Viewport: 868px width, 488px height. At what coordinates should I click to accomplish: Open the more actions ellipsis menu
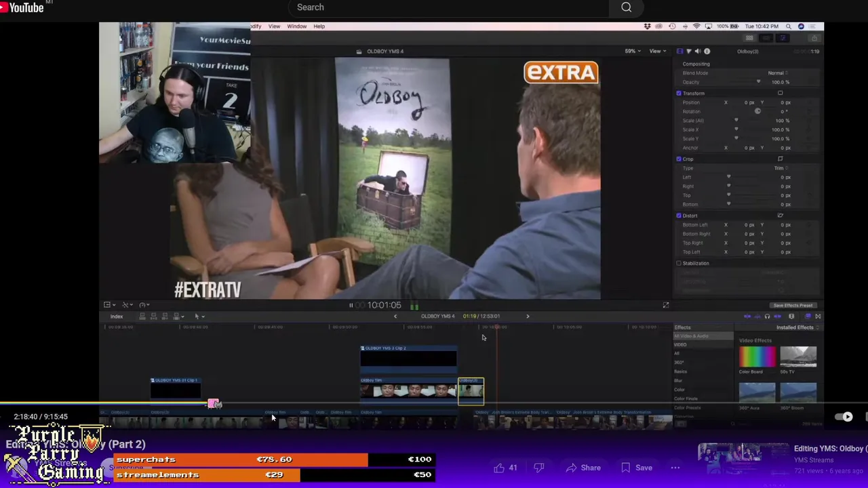click(675, 468)
